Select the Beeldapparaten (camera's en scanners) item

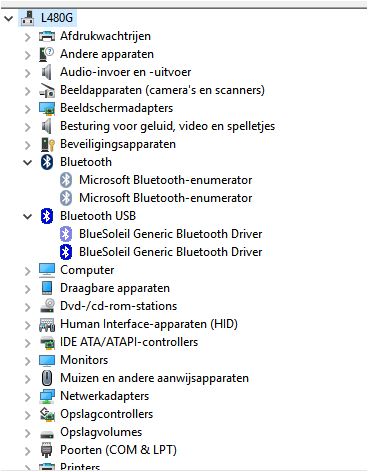pyautogui.click(x=162, y=90)
